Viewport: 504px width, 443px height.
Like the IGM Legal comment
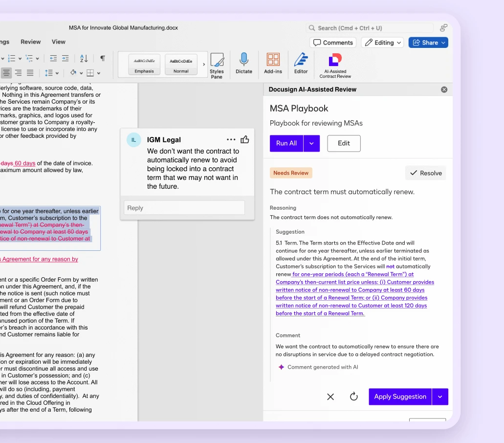pyautogui.click(x=245, y=139)
